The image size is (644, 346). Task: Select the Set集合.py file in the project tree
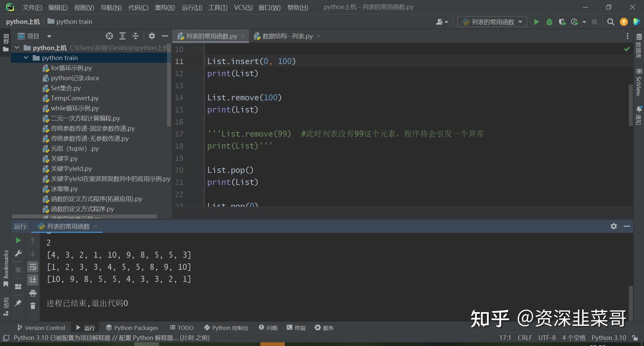(x=66, y=88)
